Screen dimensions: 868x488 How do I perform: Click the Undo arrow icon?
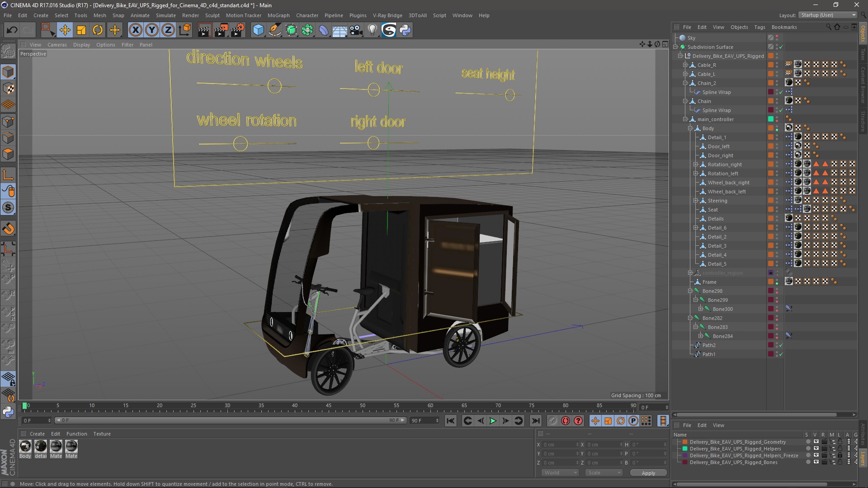(12, 30)
